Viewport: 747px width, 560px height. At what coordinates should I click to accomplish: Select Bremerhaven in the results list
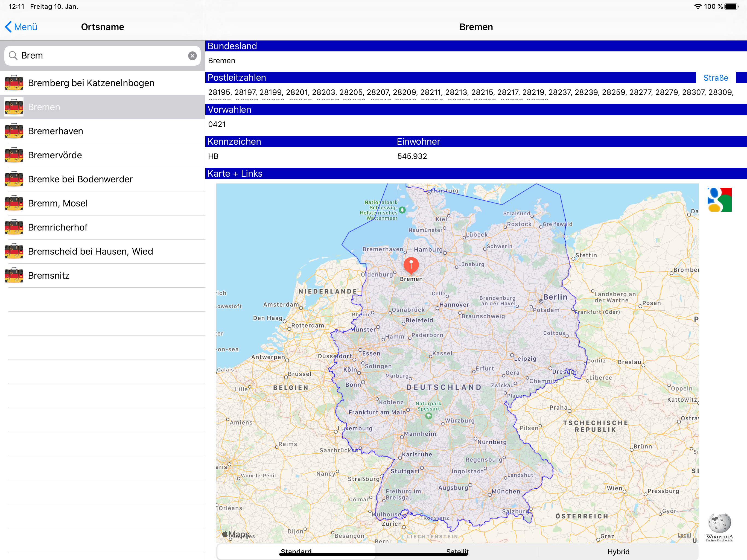tap(103, 131)
